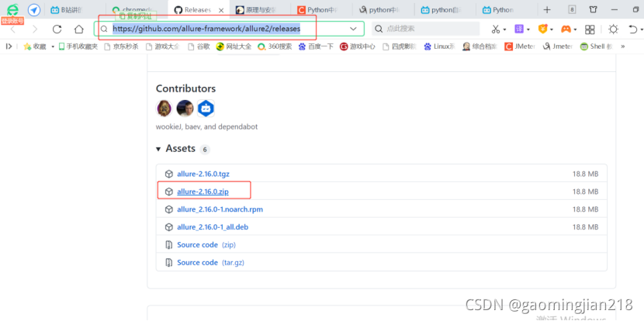Download allure-2.16.0.zip
Viewport: 644px width, 321px height.
pos(203,192)
